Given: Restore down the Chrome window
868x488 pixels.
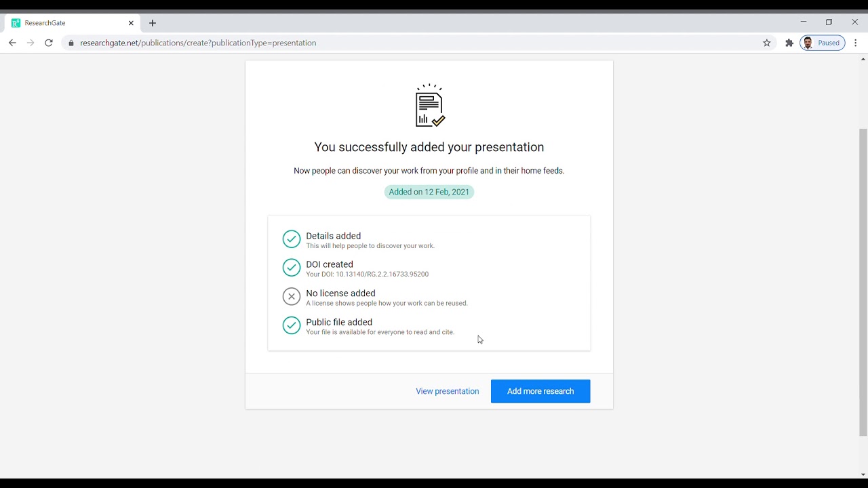Looking at the screenshot, I should pos(829,22).
